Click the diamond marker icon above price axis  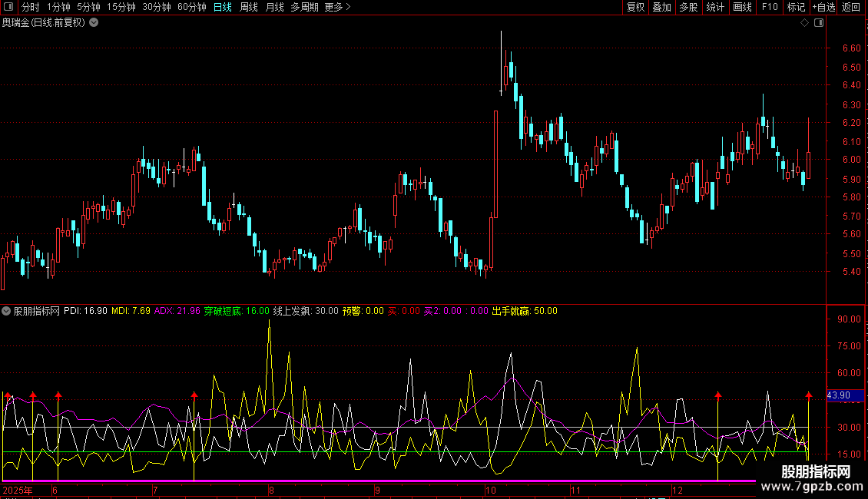tap(804, 23)
